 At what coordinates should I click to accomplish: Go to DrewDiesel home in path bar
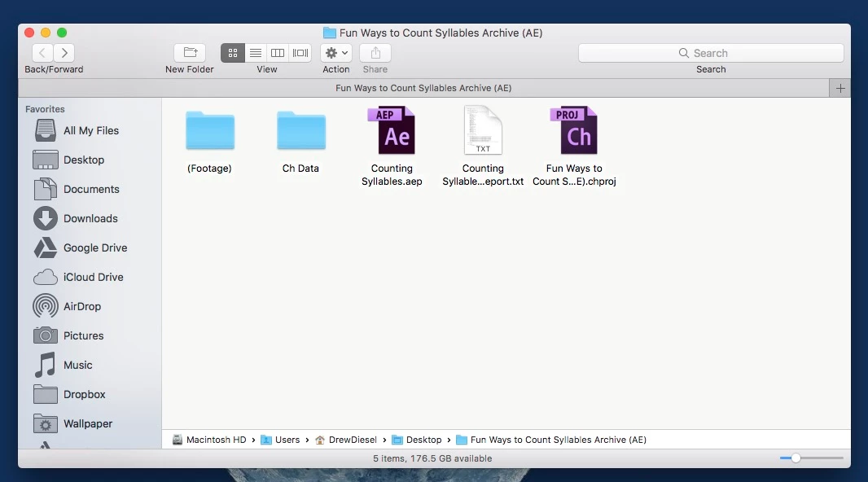click(x=346, y=440)
